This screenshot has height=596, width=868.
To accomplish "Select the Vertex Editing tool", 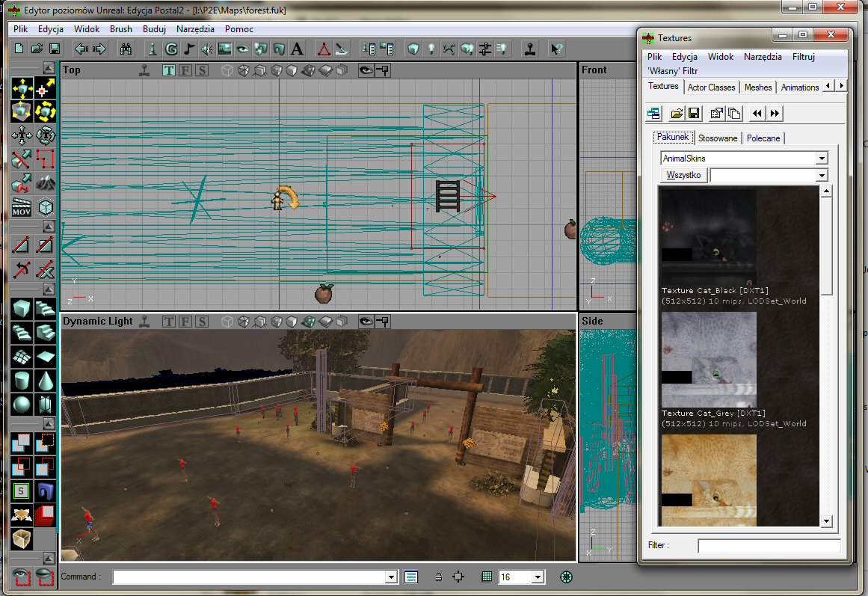I will tap(45, 88).
